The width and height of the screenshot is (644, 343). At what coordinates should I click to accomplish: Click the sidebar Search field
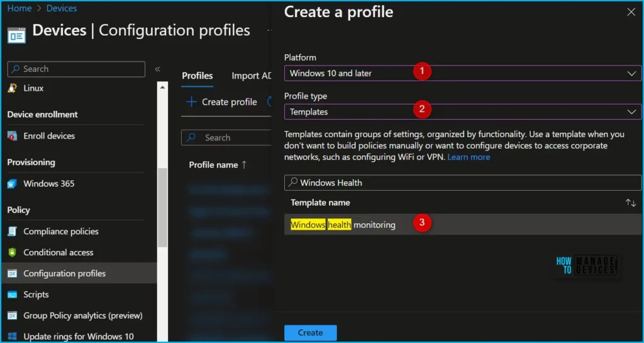(x=76, y=69)
